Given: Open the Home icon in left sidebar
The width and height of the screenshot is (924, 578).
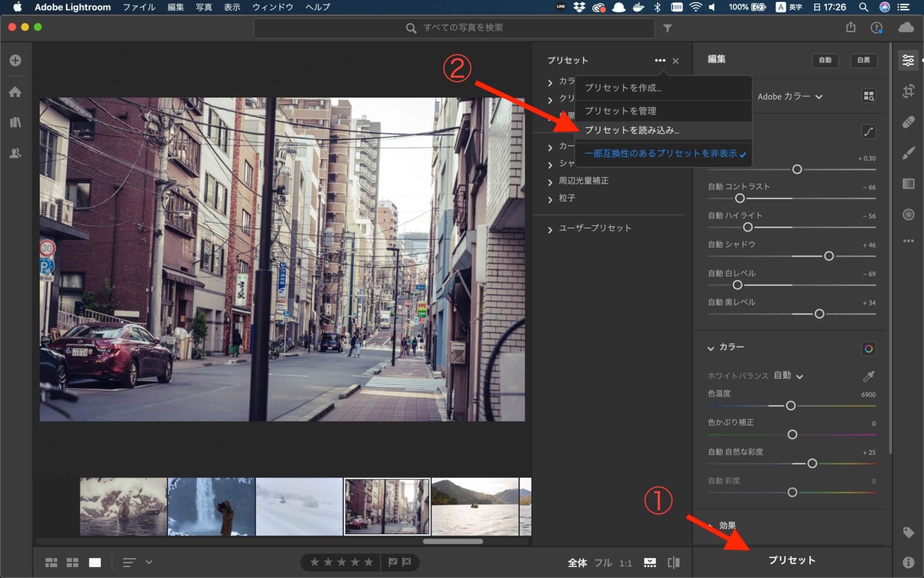Looking at the screenshot, I should pos(15,92).
